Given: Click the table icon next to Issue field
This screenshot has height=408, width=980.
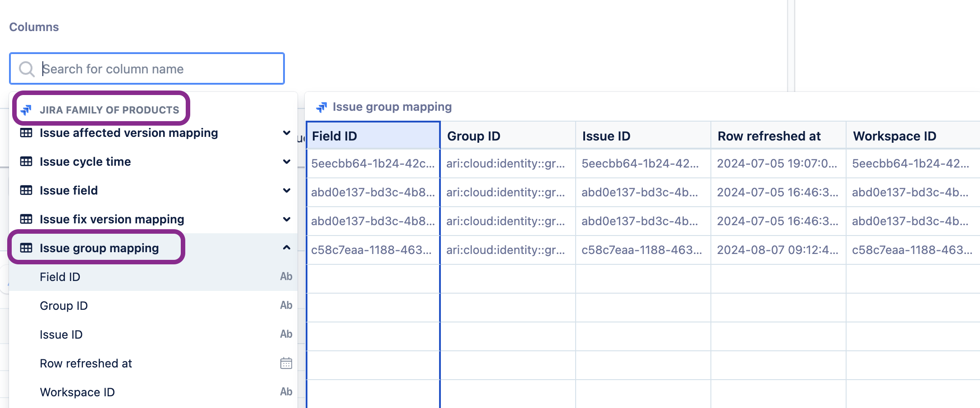Looking at the screenshot, I should coord(26,190).
